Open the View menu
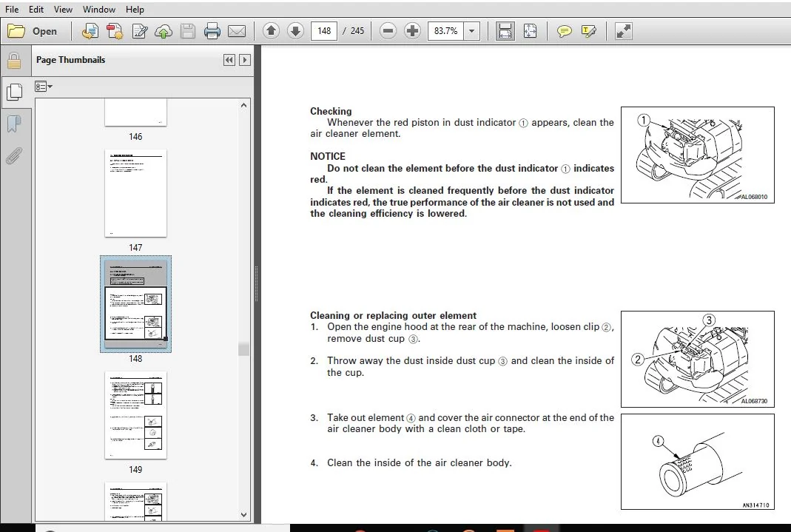The height and width of the screenshot is (532, 791). tap(63, 9)
